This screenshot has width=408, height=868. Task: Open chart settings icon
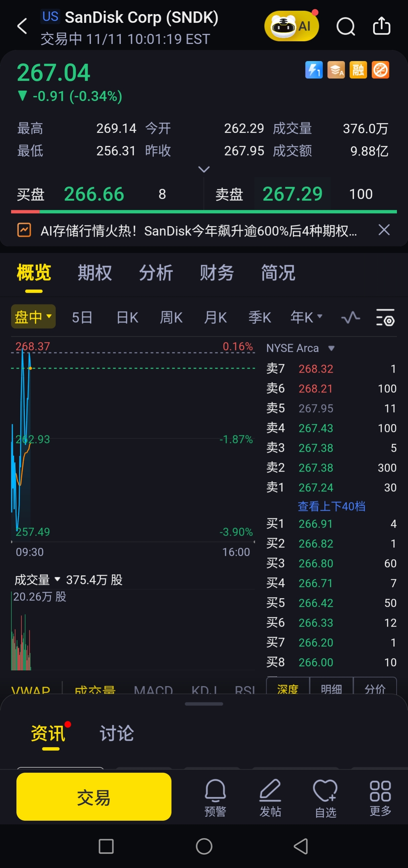pyautogui.click(x=385, y=318)
